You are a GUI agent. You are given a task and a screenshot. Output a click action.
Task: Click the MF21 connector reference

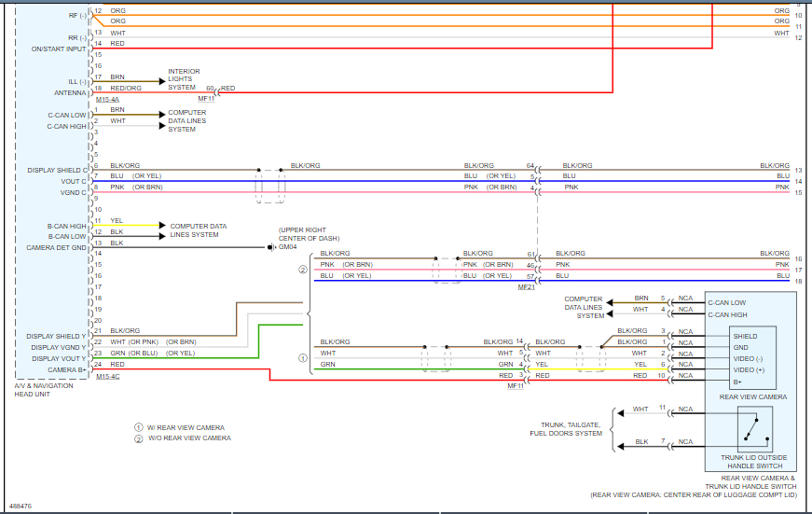click(x=526, y=287)
